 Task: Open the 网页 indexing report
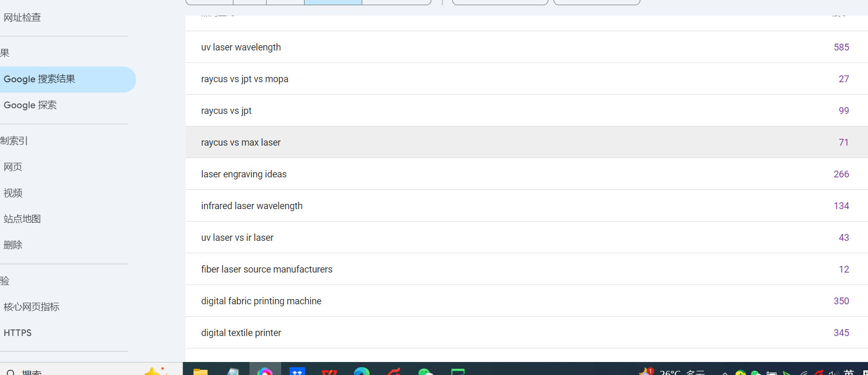pos(13,167)
